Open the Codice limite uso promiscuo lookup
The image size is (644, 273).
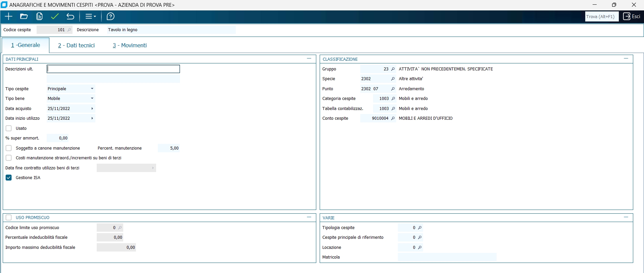tap(120, 228)
